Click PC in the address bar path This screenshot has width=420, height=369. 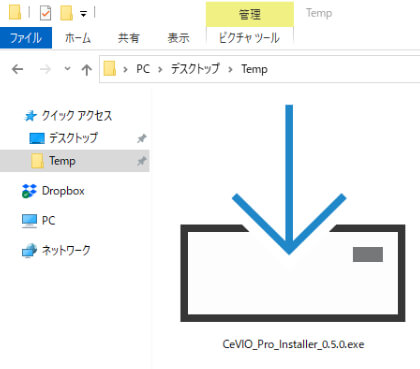click(x=143, y=69)
